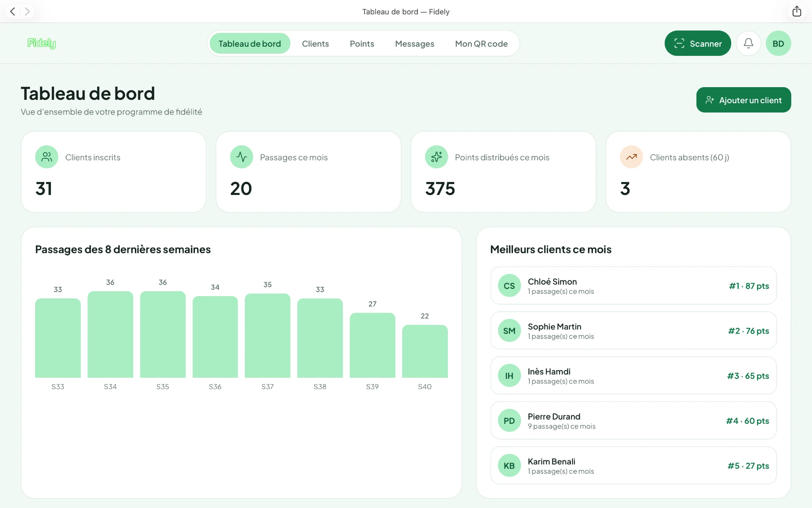Click the Clients inscrits people icon
The width and height of the screenshot is (812, 508).
point(47,157)
